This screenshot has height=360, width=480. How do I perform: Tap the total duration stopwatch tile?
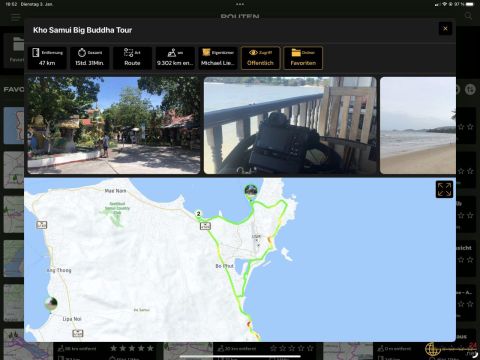click(x=89, y=58)
